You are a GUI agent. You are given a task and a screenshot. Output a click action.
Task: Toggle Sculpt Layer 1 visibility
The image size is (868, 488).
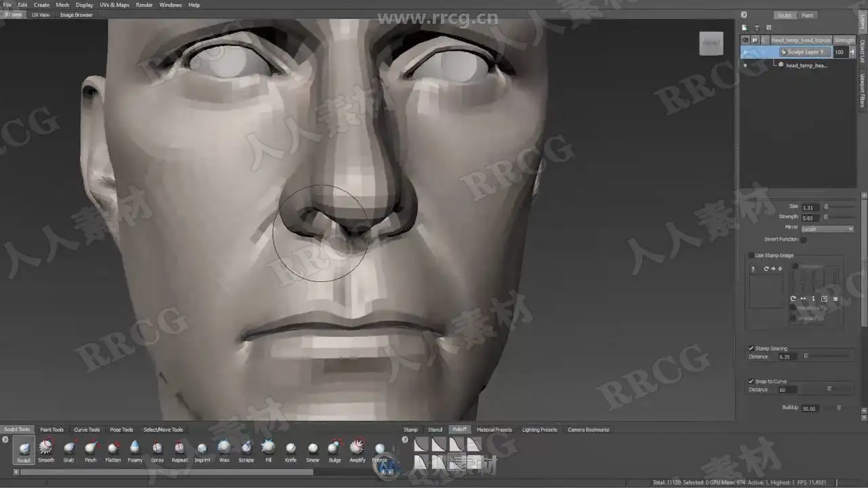(x=746, y=52)
